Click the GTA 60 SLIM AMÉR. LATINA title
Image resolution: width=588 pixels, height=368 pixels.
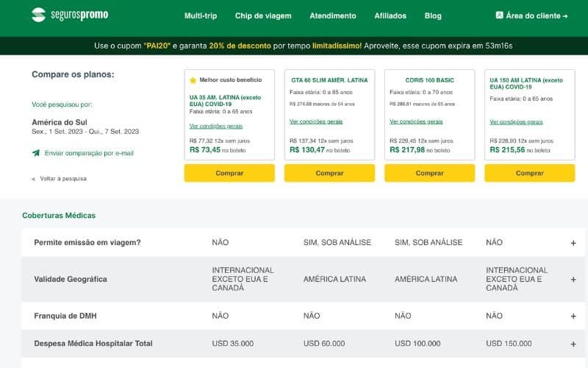coord(329,80)
